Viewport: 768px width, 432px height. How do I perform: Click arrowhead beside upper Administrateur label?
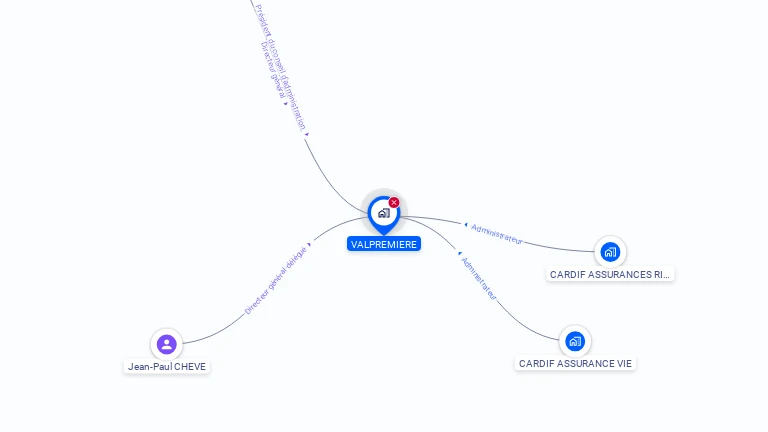tap(466, 225)
